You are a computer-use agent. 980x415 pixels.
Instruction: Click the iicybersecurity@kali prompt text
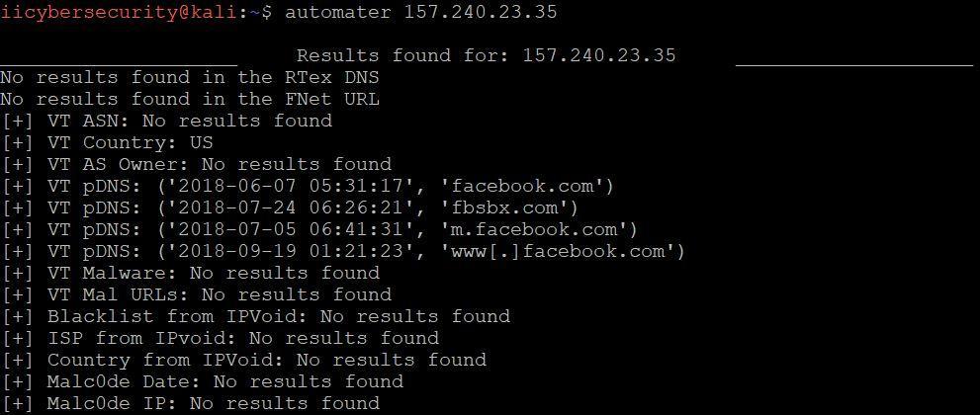point(120,11)
